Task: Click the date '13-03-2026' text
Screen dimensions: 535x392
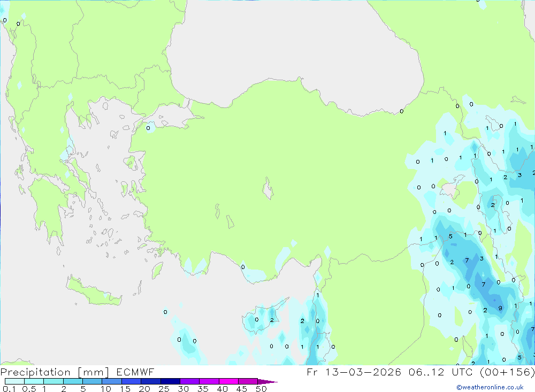Action: 363,372
